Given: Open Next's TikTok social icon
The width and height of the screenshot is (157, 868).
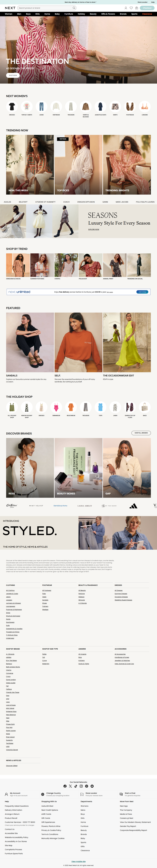Looking at the screenshot, I should tap(76, 786).
